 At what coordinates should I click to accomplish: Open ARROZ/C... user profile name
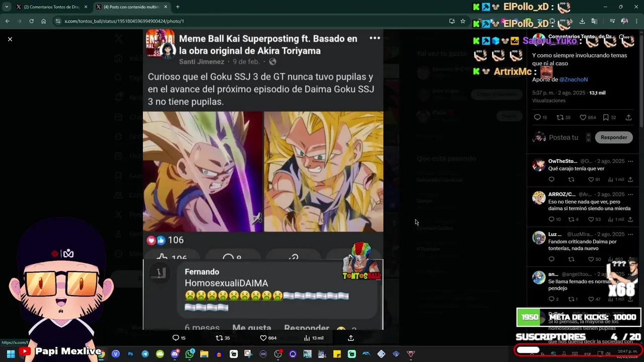pyautogui.click(x=561, y=194)
